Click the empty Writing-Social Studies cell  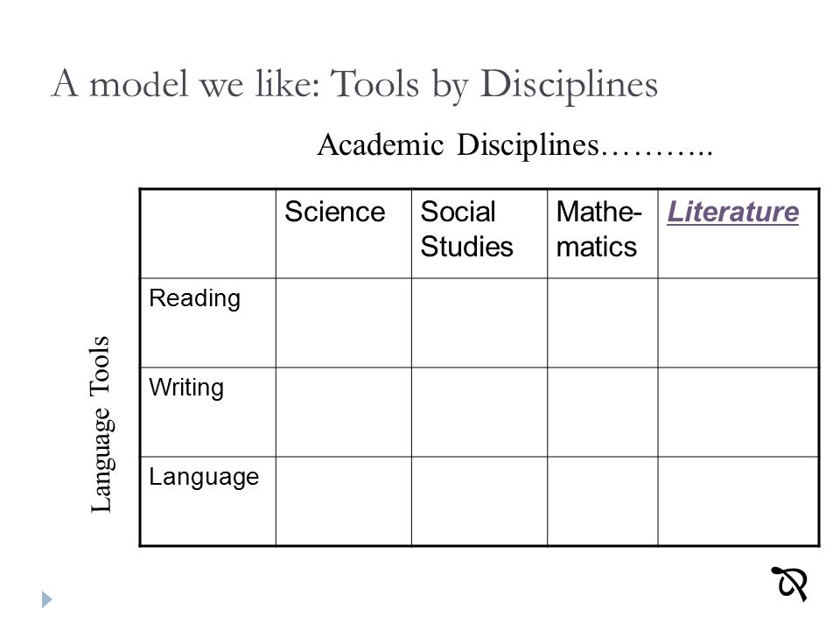coord(479,412)
